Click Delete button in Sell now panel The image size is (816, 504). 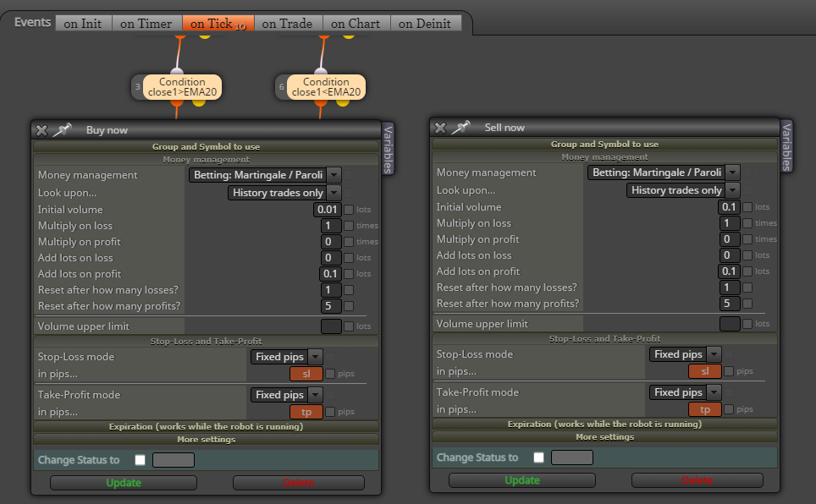[x=697, y=480]
